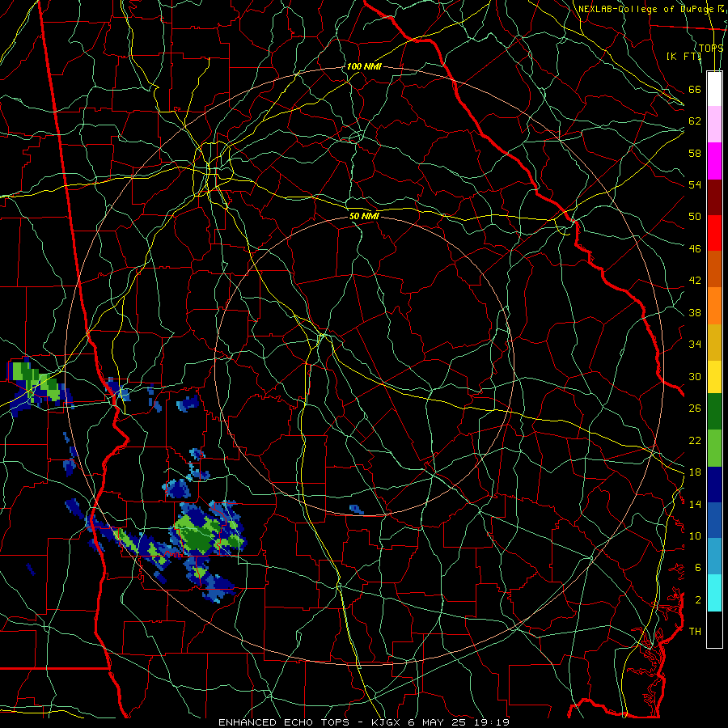This screenshot has height=728, width=728.
Task: Click the '6 MAY 25 19:19' timestamp
Action: [x=459, y=722]
